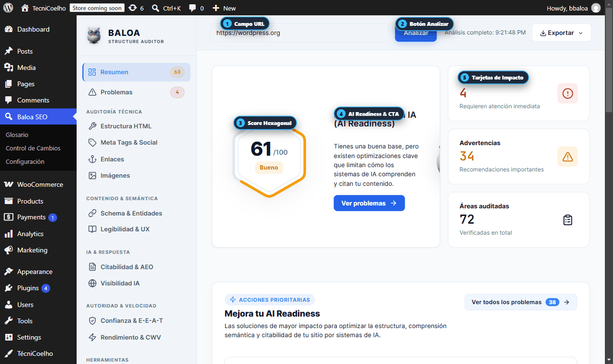Click the Users menu icon
This screenshot has height=364, width=613.
tap(9, 305)
